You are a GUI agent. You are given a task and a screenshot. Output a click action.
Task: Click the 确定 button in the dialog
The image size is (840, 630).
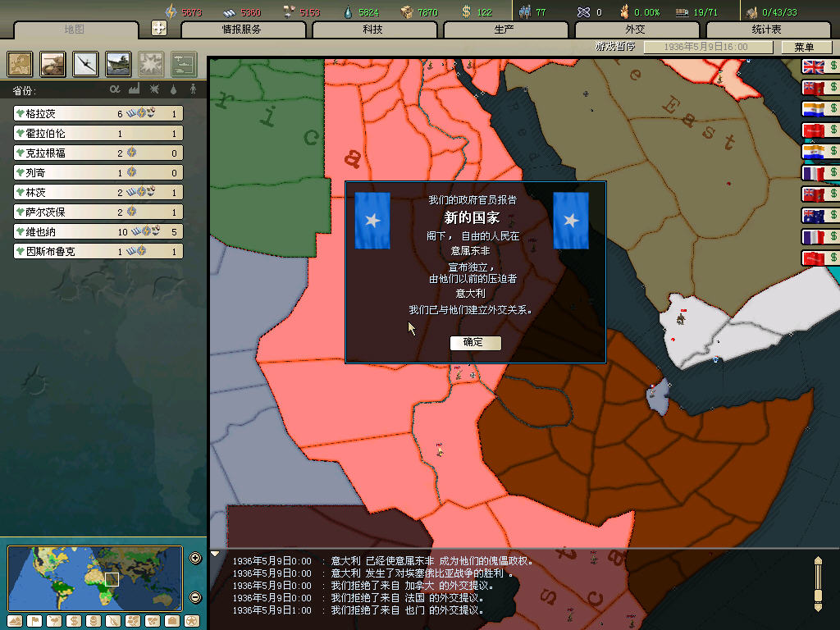coord(475,342)
